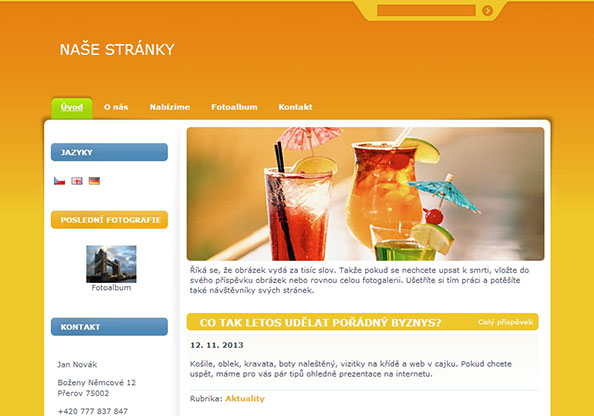Click the article heading about pořádný byznys

[x=320, y=323]
